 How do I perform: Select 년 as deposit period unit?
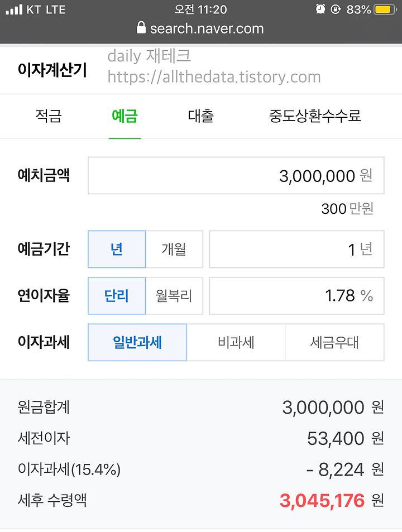coord(117,249)
